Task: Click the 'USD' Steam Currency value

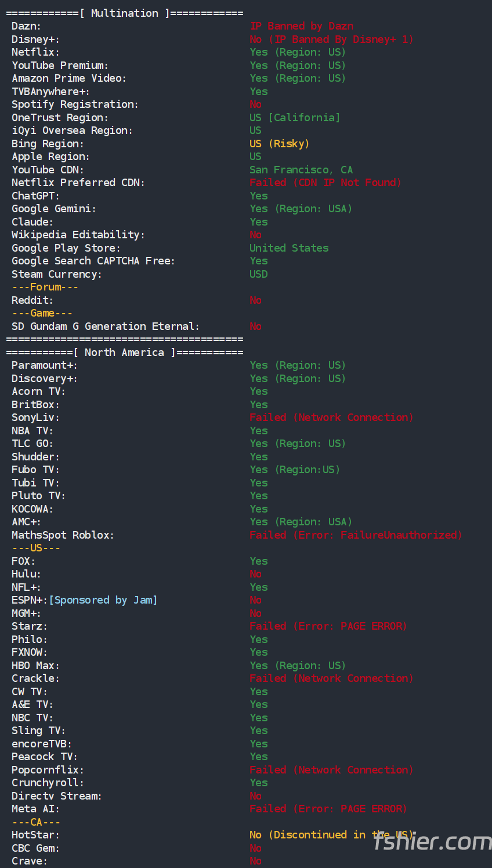Action: [259, 274]
